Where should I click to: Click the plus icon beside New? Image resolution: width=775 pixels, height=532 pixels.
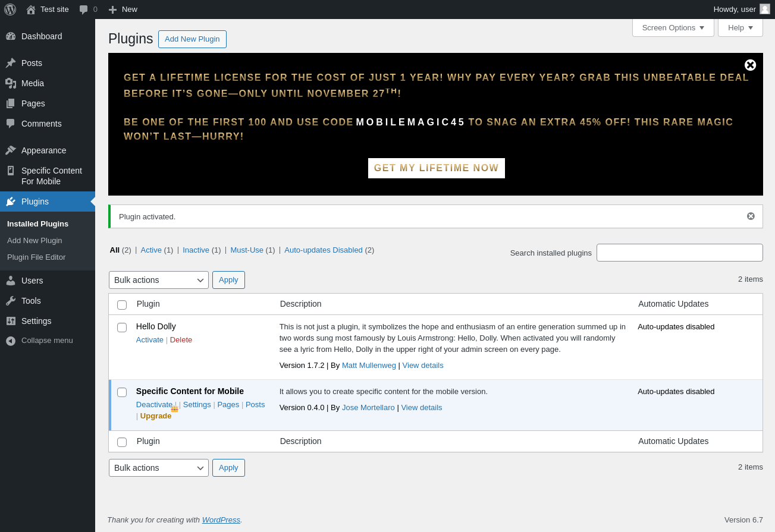(x=112, y=10)
